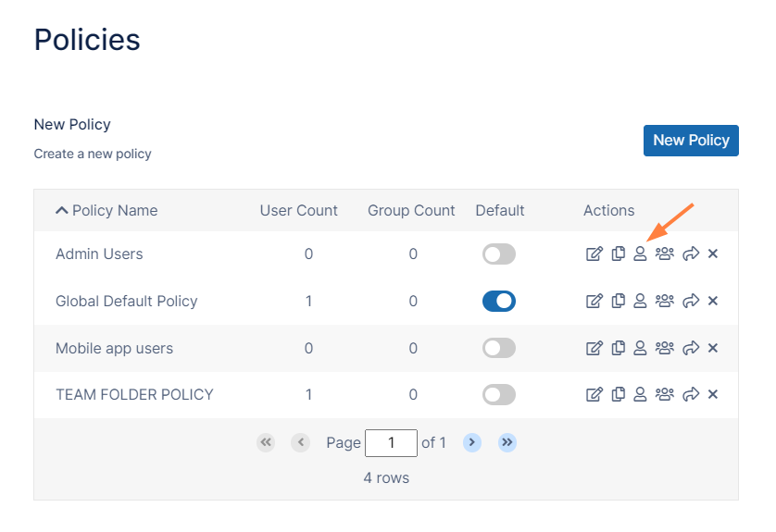The height and width of the screenshot is (532, 776).
Task: Click the New Policy button
Action: click(x=691, y=141)
